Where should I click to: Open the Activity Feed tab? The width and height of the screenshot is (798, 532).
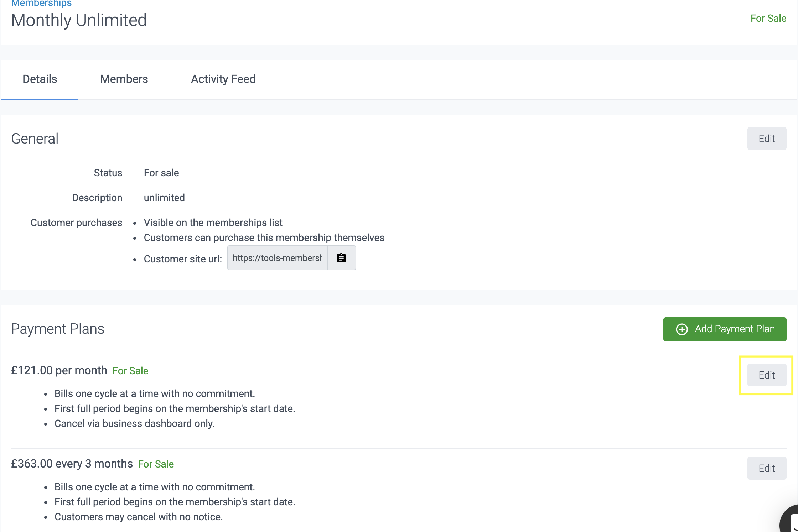(223, 79)
